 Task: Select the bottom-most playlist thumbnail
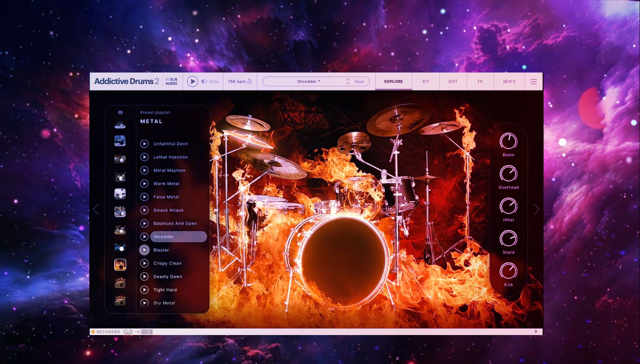[120, 300]
